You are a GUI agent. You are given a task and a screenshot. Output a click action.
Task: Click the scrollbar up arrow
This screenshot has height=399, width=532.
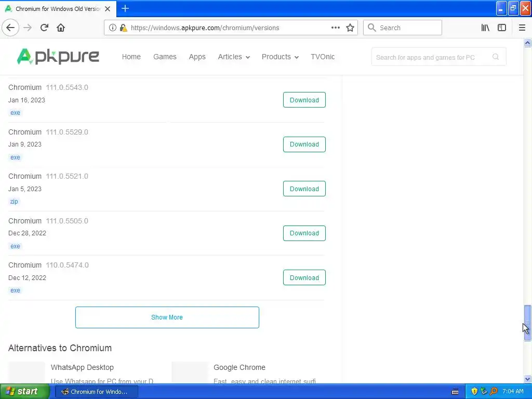[527, 43]
